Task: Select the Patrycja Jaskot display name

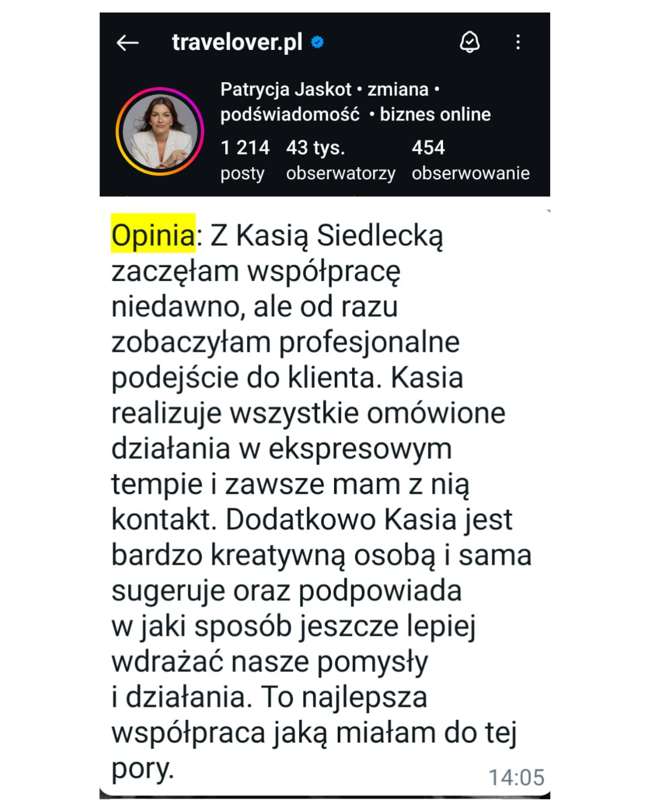Action: (285, 89)
